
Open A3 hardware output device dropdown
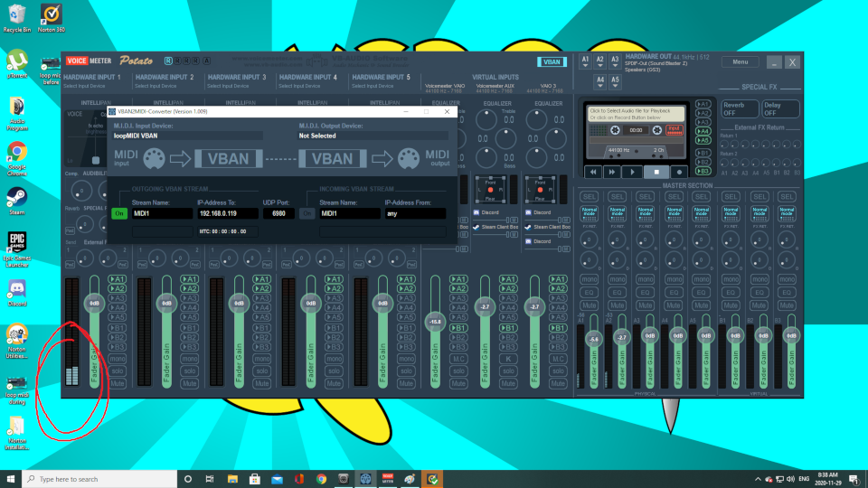(x=615, y=61)
